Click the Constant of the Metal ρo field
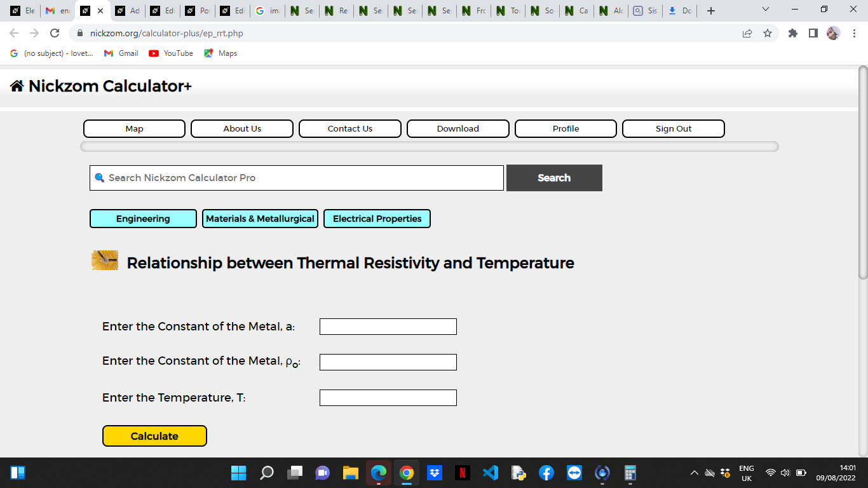This screenshot has width=868, height=488. (388, 362)
